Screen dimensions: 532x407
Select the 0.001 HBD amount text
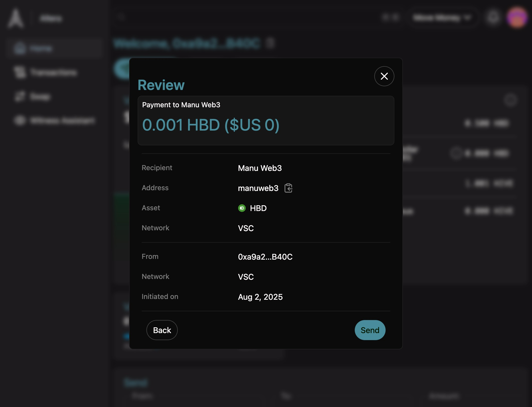[x=211, y=125]
